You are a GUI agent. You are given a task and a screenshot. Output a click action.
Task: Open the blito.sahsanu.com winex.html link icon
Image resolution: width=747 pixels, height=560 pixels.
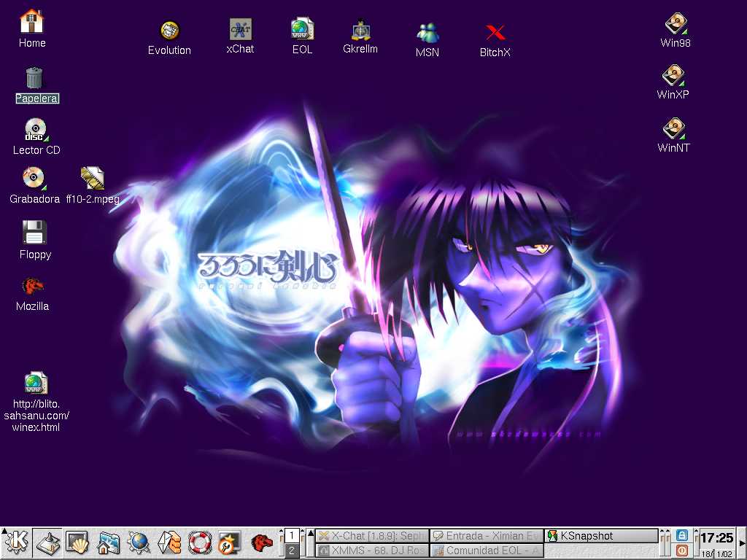[x=36, y=383]
